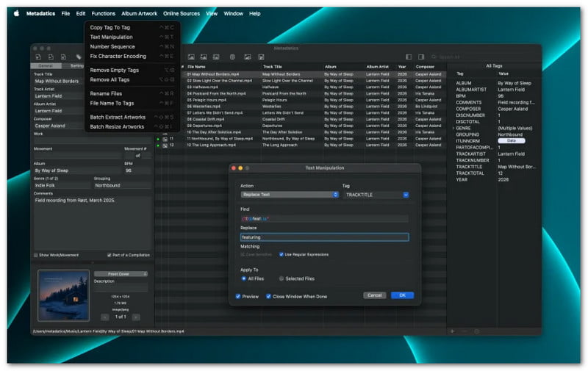Toggle Use Regular Expressions checkbox
The width and height of the screenshot is (588, 371).
point(282,254)
